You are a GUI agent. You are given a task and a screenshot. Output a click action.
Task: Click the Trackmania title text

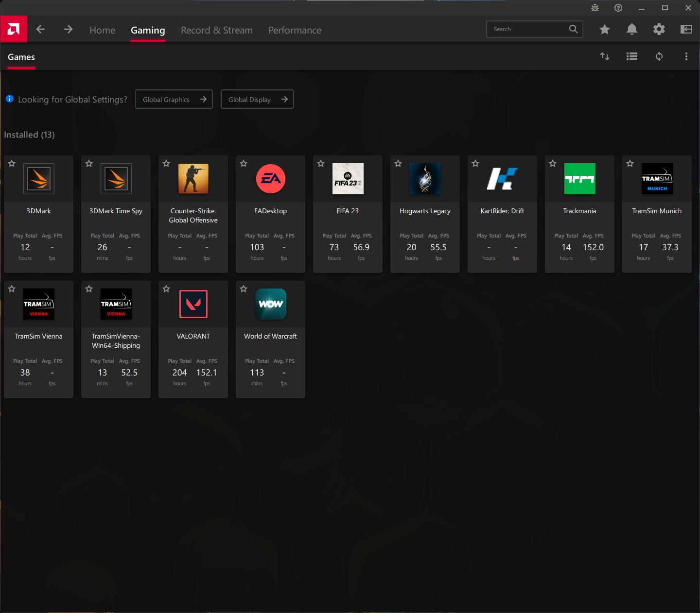tap(579, 211)
